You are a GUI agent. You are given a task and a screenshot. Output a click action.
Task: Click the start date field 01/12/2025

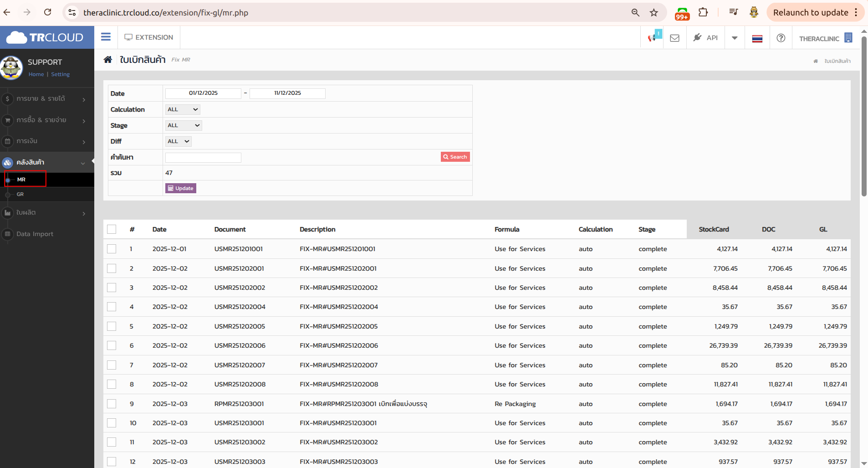coord(203,93)
